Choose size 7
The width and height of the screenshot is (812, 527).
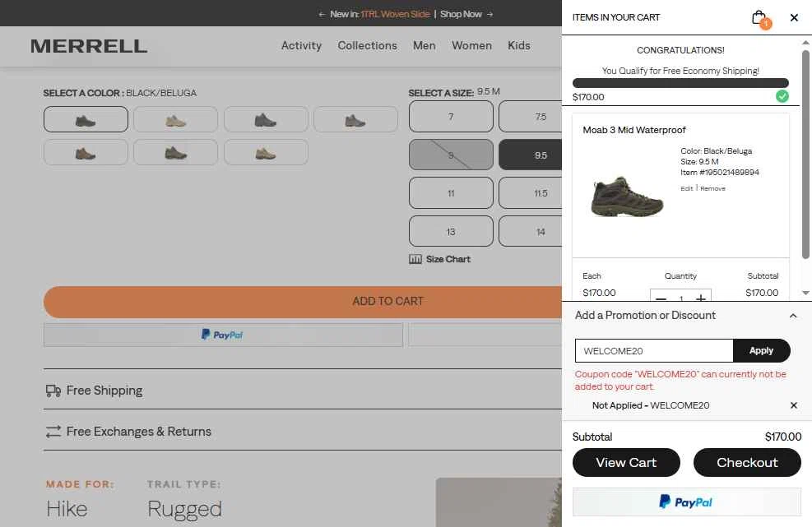(451, 117)
